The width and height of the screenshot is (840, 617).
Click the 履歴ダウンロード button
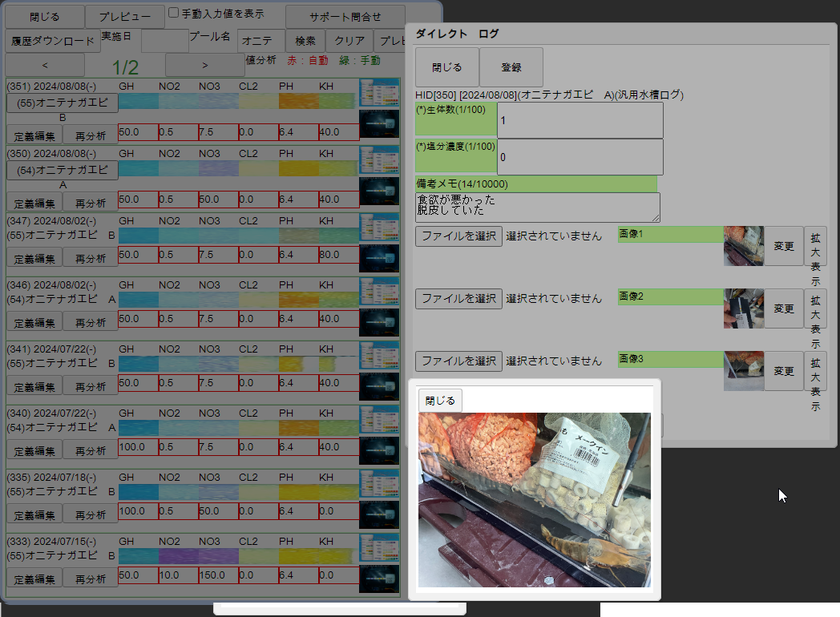[x=52, y=41]
